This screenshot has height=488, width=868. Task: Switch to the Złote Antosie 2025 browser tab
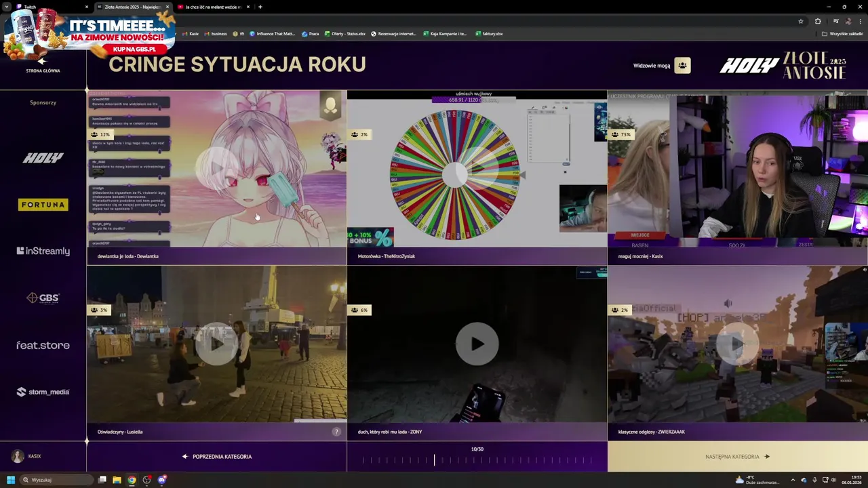click(x=132, y=7)
